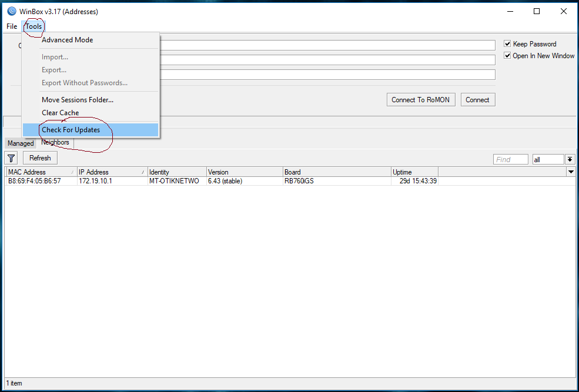579x392 pixels.
Task: Click version 6.43 (stable) cell
Action: pyautogui.click(x=245, y=181)
